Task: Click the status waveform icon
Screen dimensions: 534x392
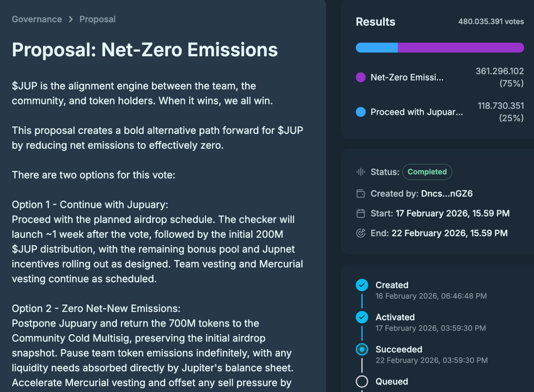Action: [360, 172]
